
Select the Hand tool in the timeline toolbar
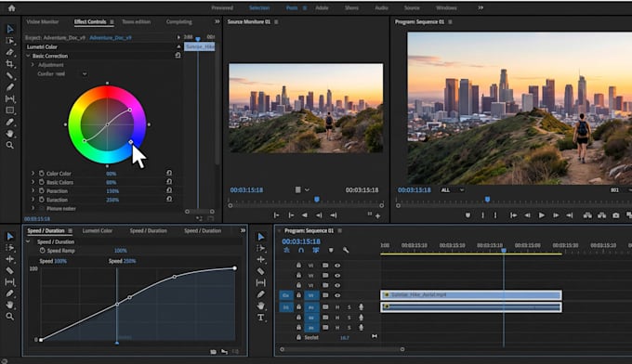click(261, 305)
